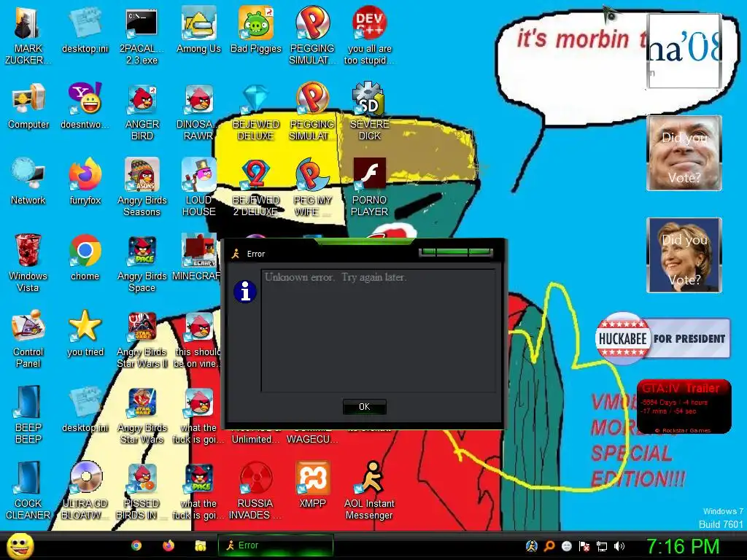Open Angry Birds Seasons shortcut
This screenshot has height=560, width=747.
coord(142,187)
